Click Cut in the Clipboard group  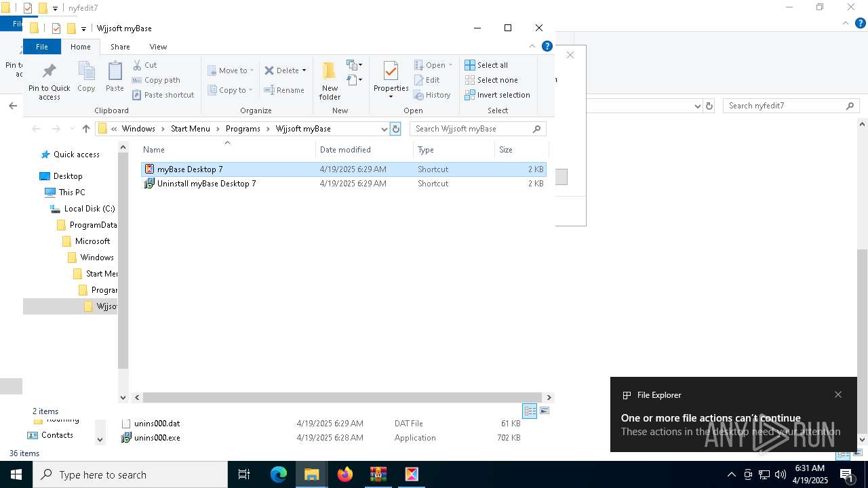point(144,65)
